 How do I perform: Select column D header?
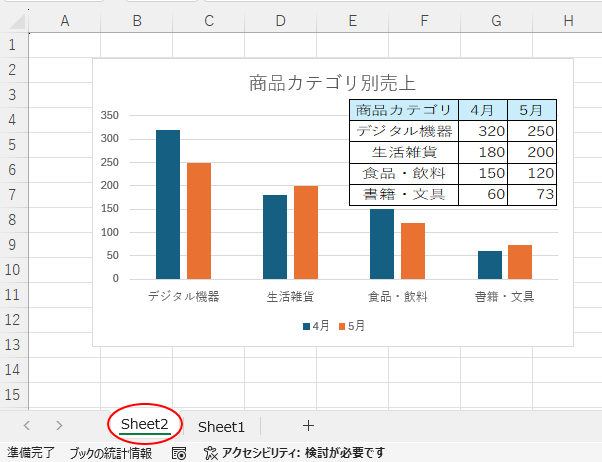tap(281, 21)
